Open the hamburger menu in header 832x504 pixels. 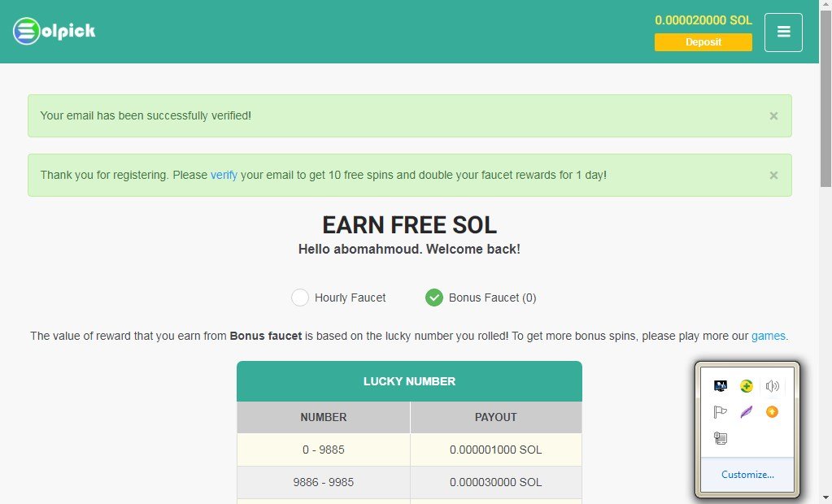[783, 33]
